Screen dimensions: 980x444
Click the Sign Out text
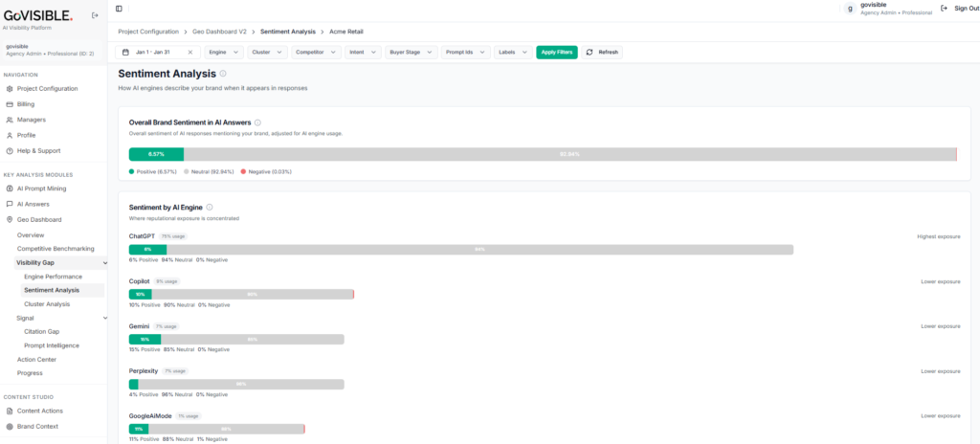point(967,8)
